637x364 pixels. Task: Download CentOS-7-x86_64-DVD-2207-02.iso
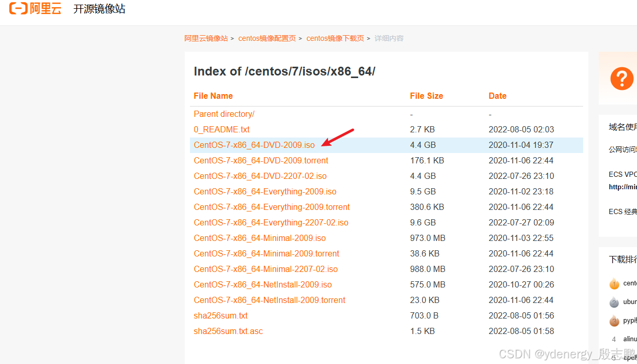[260, 176]
